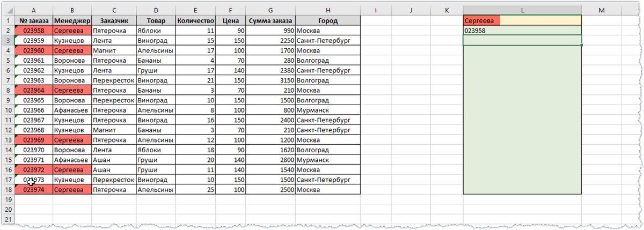Click the 'Город' header cell
This screenshot has width=644, height=230.
(327, 20)
